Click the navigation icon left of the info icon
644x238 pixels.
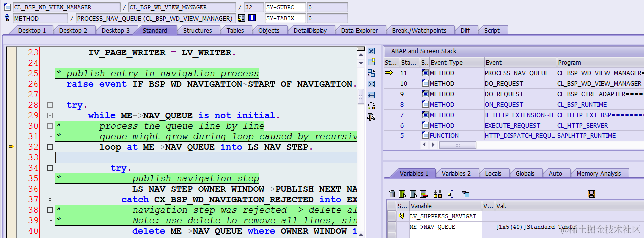242,18
